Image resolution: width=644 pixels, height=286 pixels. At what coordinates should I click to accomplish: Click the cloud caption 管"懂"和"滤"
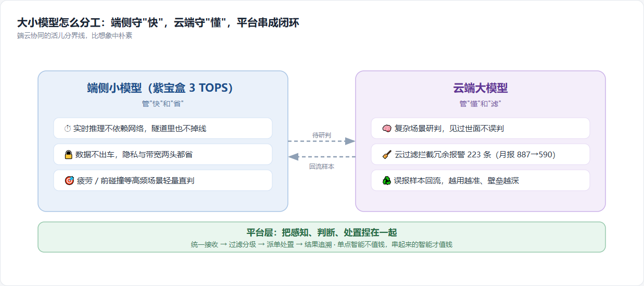click(x=480, y=104)
